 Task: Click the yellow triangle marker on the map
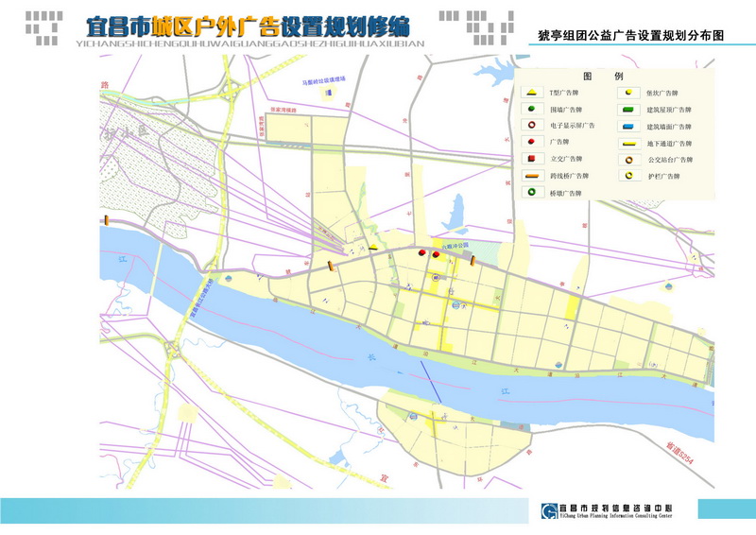pos(374,248)
